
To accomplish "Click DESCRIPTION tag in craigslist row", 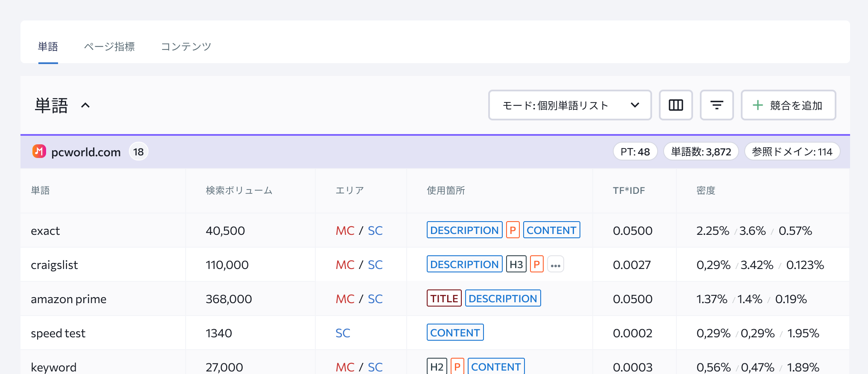I will 464,264.
